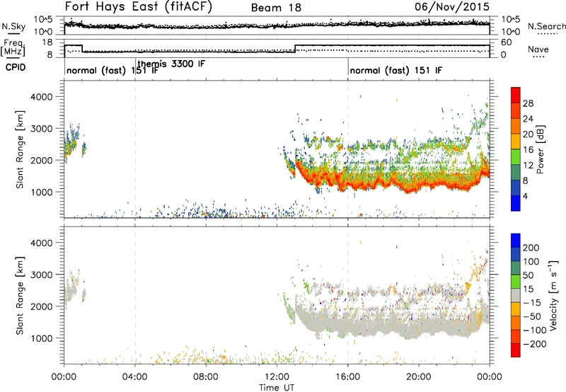Click the "Nave" legend label

[x=538, y=49]
